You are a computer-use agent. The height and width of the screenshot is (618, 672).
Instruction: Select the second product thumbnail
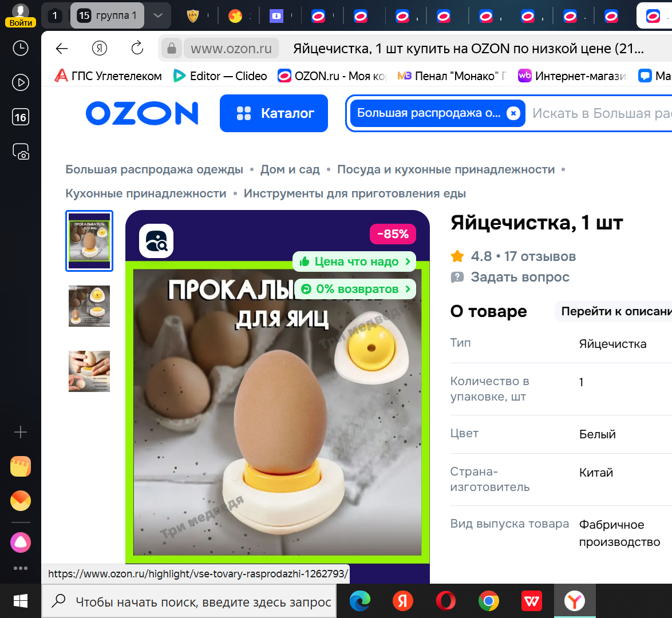pos(89,306)
